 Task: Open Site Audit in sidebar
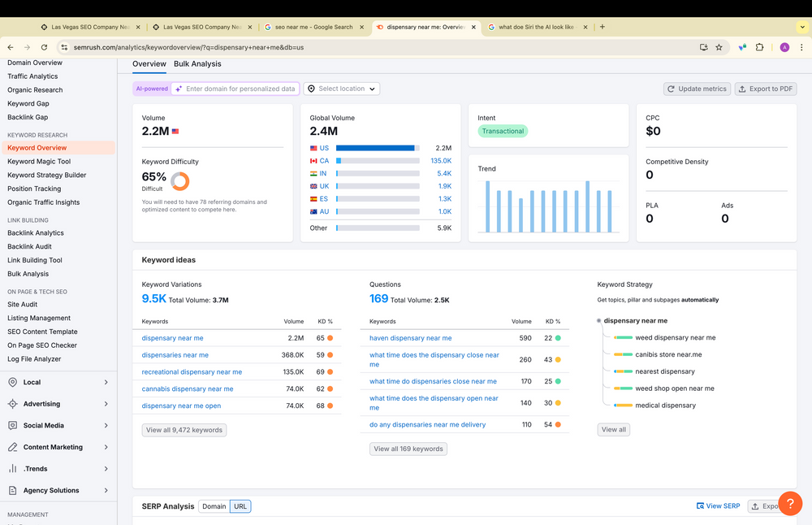click(22, 304)
